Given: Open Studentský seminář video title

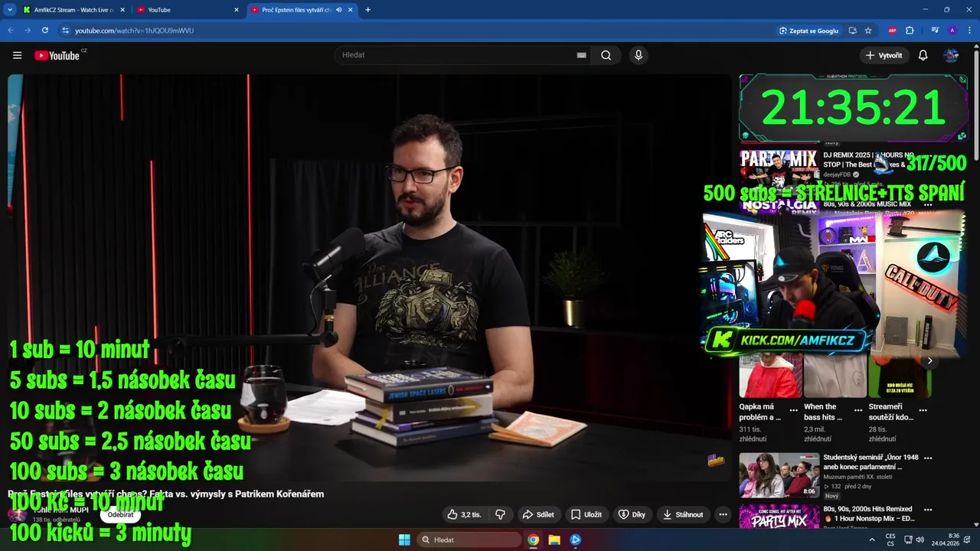Looking at the screenshot, I should (x=871, y=461).
